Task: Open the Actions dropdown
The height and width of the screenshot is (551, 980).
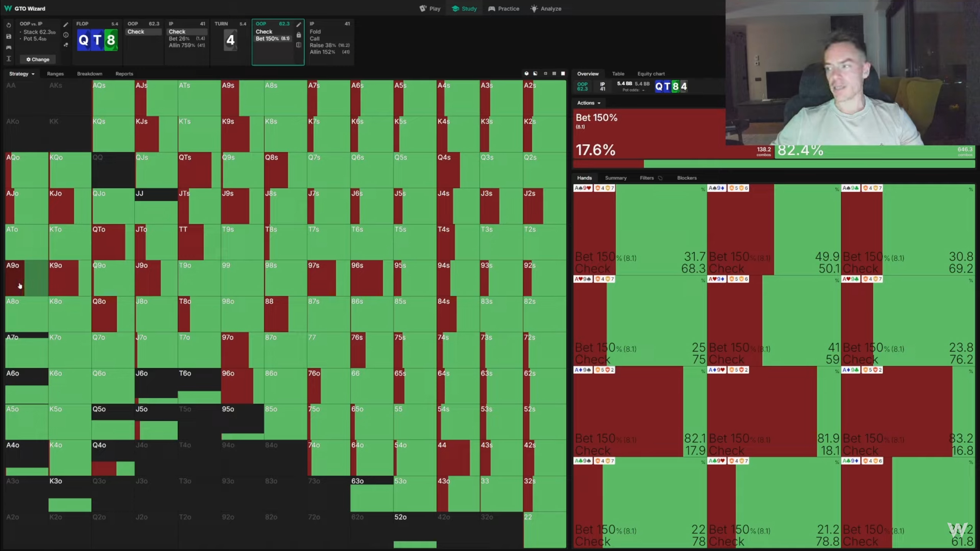Action: pos(589,103)
